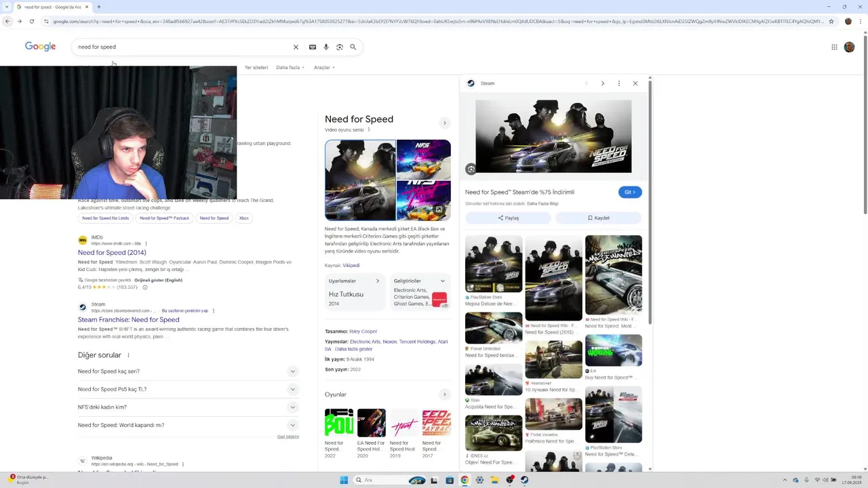Screen dimensions: 868x488
Task: Search by image with the Lens icon
Action: point(340,47)
